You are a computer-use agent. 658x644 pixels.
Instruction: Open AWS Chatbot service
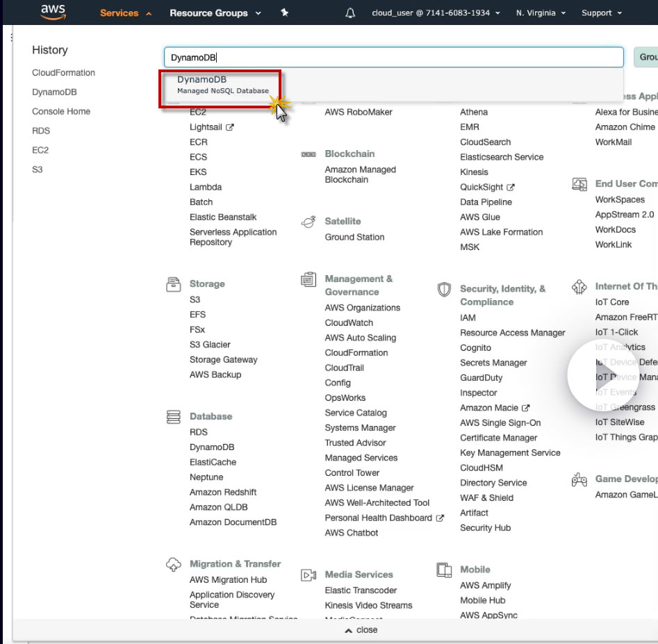coord(352,533)
